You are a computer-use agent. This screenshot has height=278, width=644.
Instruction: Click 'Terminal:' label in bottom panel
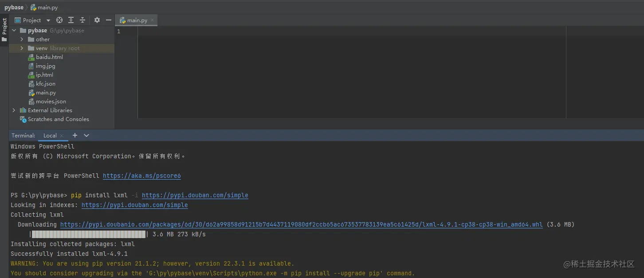pos(24,136)
